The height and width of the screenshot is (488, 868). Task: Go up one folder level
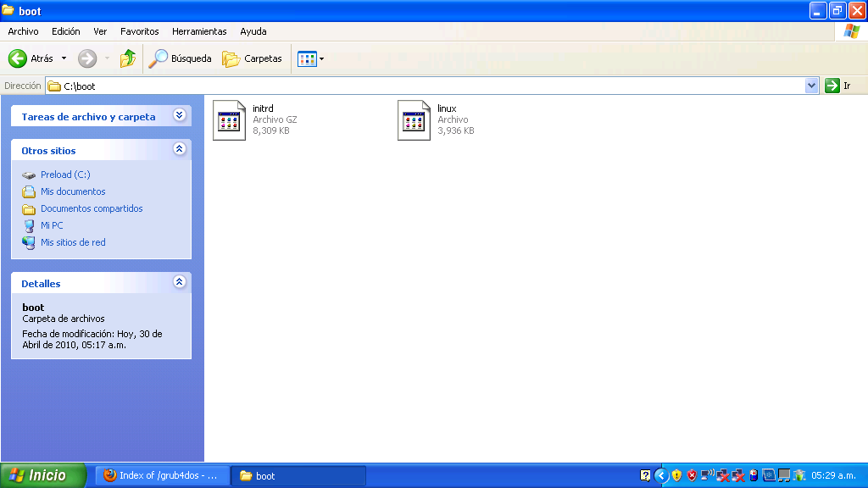[x=128, y=58]
